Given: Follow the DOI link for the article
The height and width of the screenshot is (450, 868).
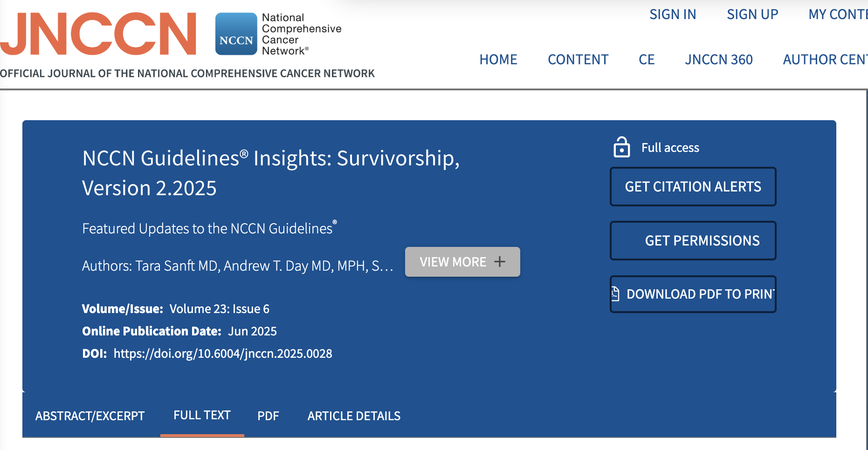Looking at the screenshot, I should coord(222,354).
